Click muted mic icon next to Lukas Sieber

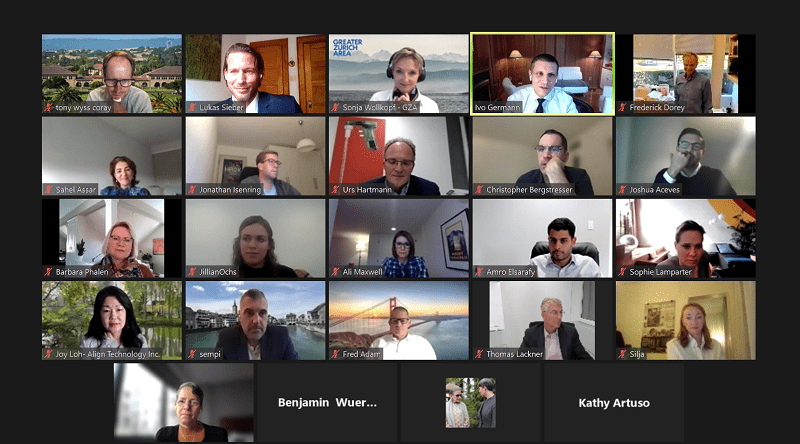pos(192,108)
